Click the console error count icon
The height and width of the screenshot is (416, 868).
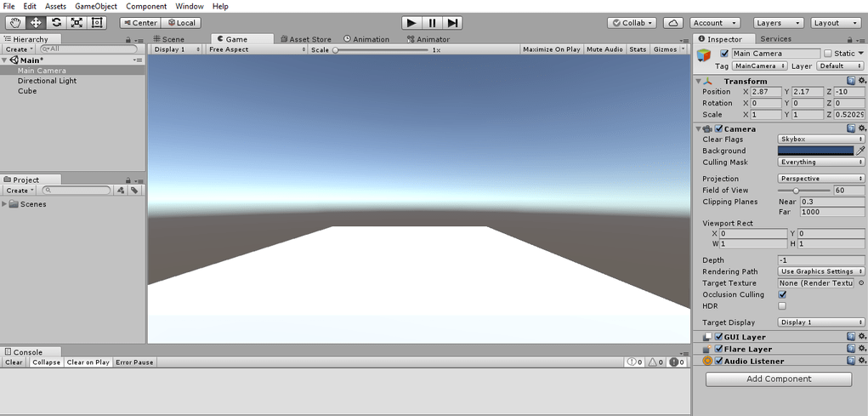[x=676, y=362]
